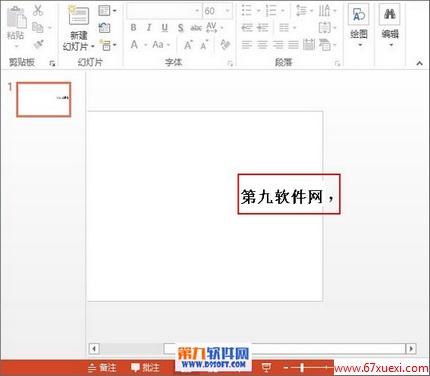Click the horizontal scrollbar left arrow

(94, 349)
